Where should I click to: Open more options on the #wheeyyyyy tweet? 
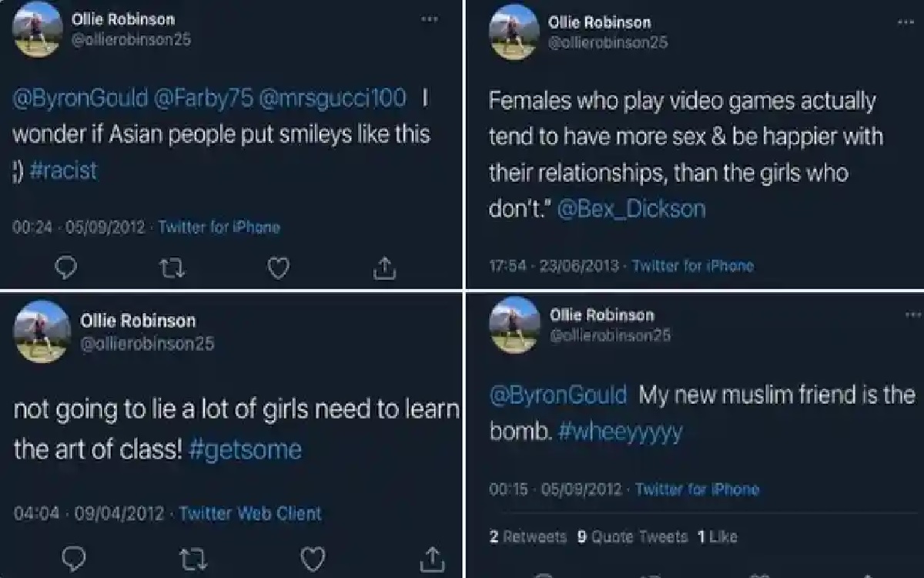[913, 314]
